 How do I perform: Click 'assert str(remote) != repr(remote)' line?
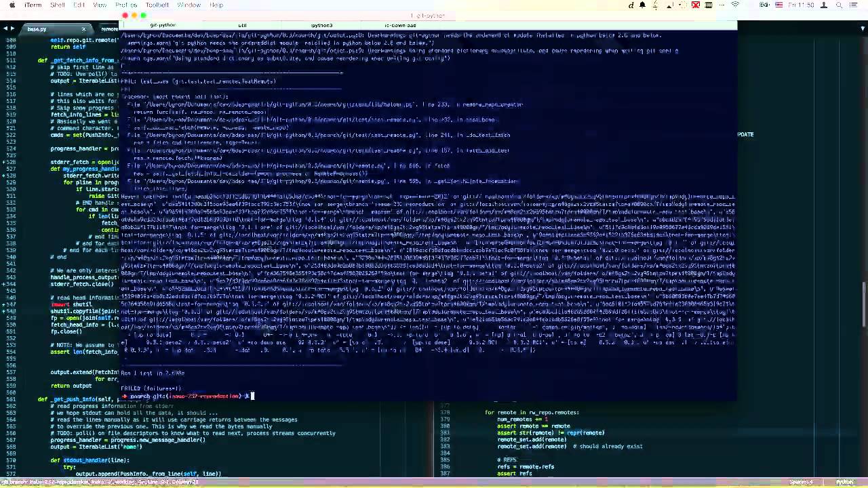(x=551, y=432)
